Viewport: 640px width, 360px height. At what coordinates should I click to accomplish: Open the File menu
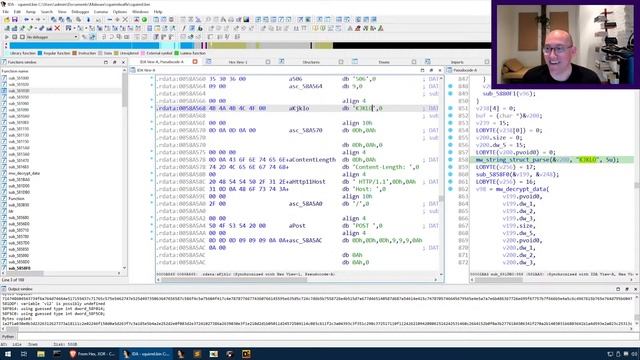pyautogui.click(x=5, y=12)
